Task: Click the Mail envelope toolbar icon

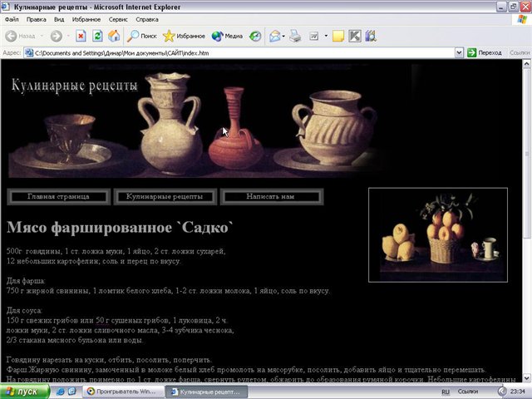Action: [x=273, y=37]
